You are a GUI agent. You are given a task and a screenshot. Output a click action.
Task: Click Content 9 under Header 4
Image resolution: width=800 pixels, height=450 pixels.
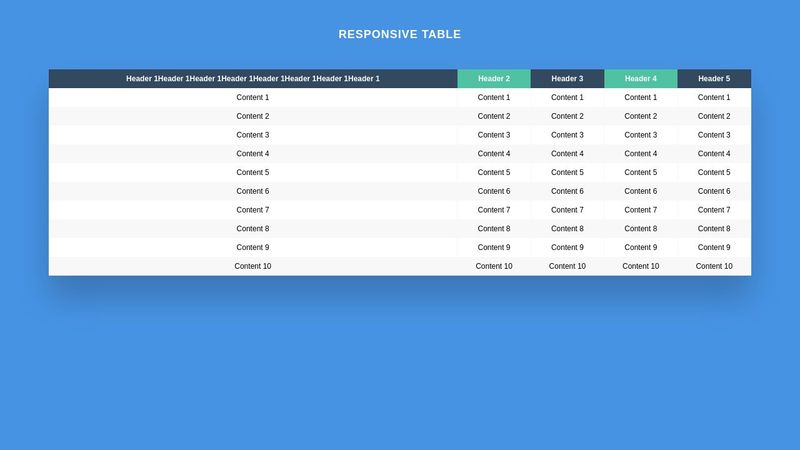click(641, 248)
